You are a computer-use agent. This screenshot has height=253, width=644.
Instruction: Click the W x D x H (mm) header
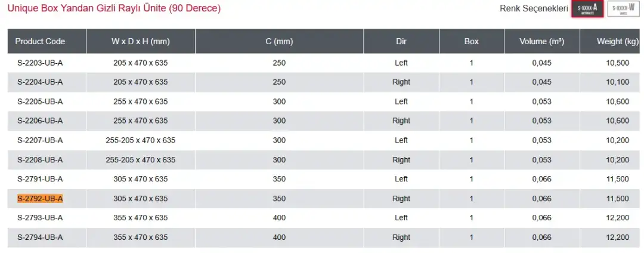(141, 41)
